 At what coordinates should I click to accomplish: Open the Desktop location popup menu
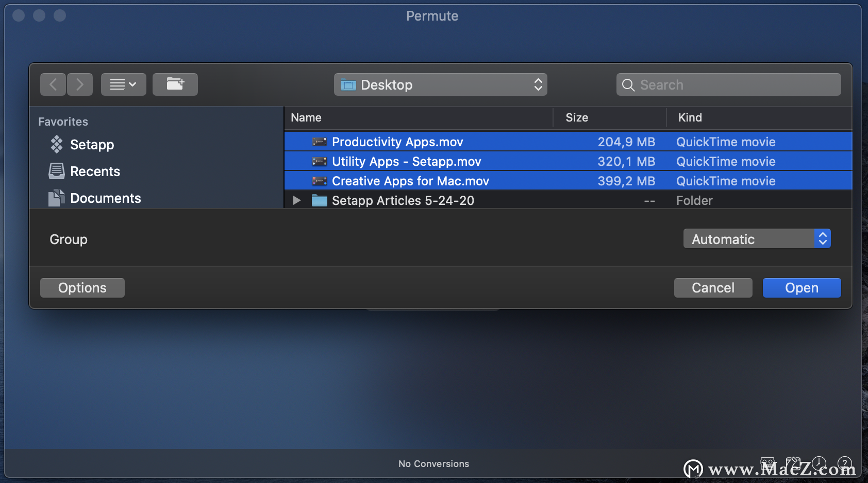(441, 84)
